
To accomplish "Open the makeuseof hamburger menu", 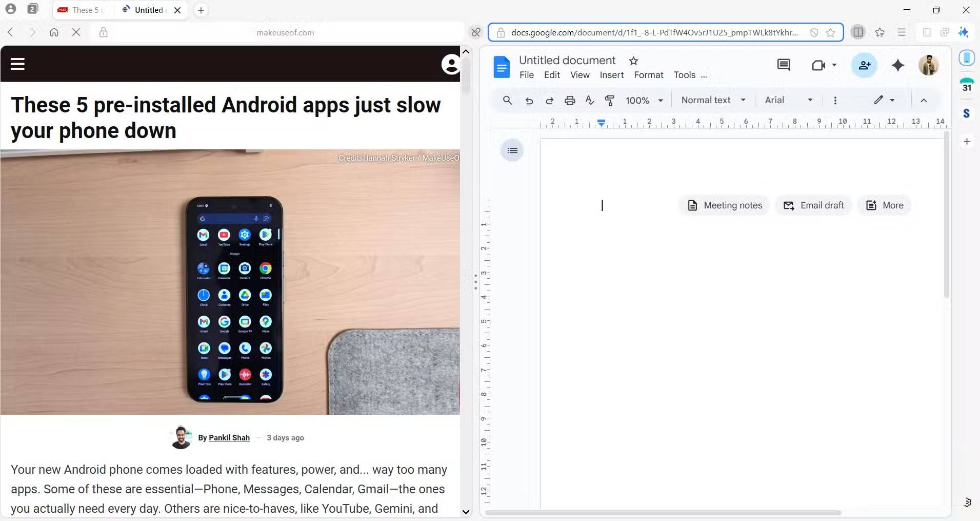I will 17,64.
